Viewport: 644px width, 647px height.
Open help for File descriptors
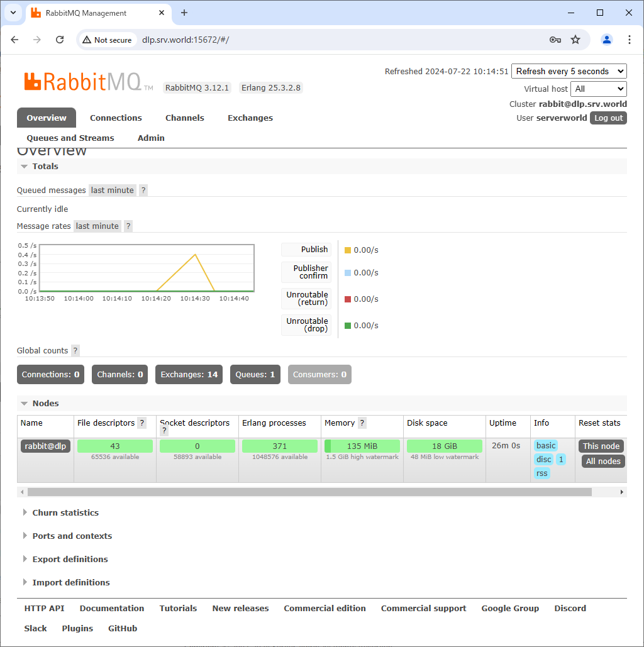pos(142,423)
